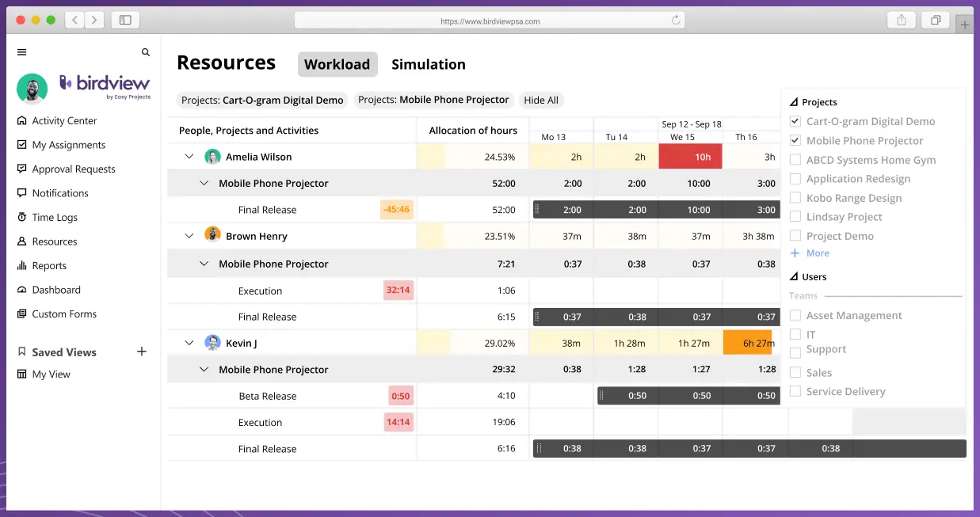Collapse Amelia Wilson's row chevron

tap(189, 157)
